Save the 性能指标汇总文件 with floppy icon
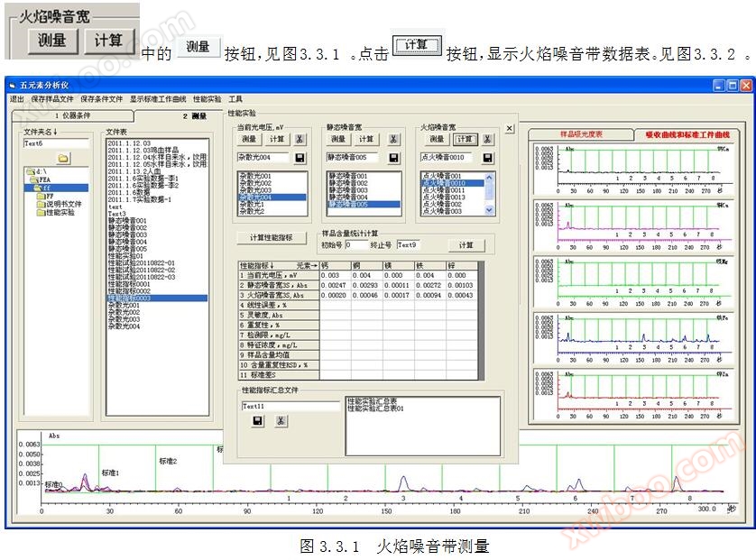This screenshot has width=756, height=560. pos(258,421)
